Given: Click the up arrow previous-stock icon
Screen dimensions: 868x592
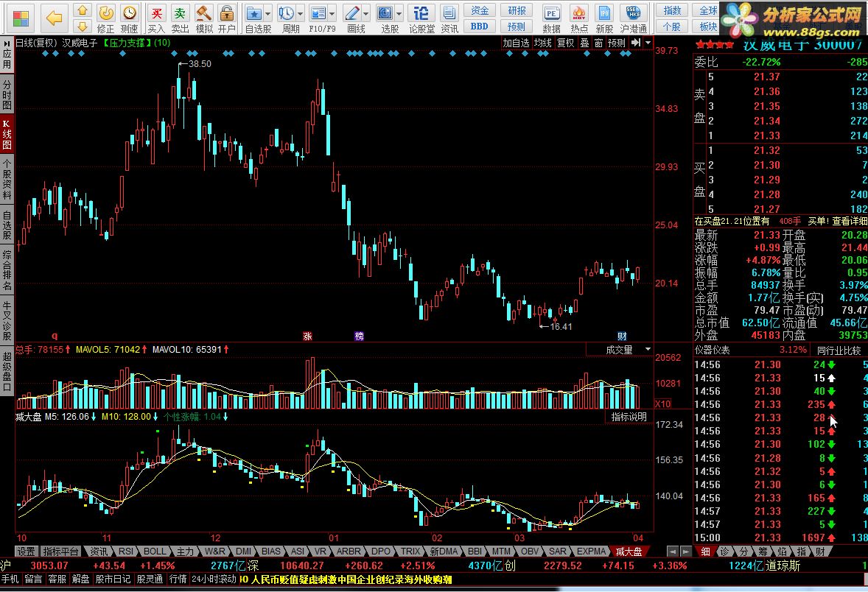Looking at the screenshot, I should click(82, 10).
